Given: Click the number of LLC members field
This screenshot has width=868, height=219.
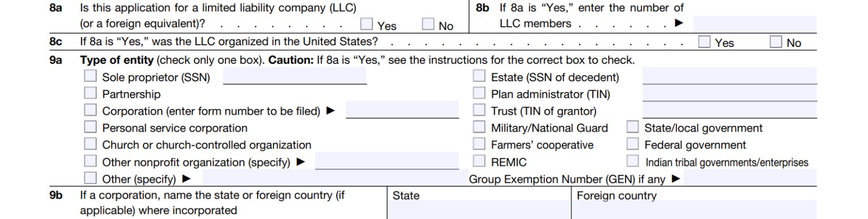Looking at the screenshot, I should tap(755, 24).
